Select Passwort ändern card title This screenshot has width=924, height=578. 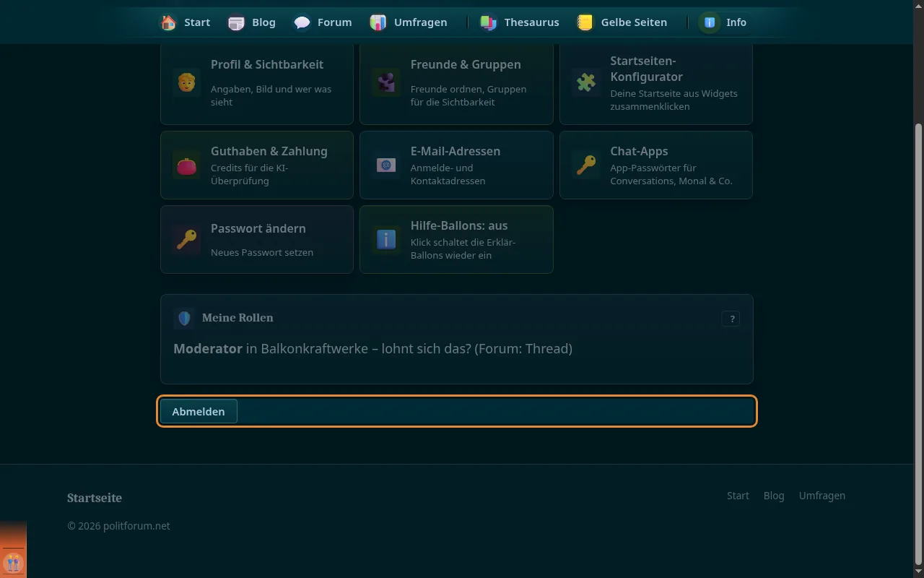click(258, 228)
